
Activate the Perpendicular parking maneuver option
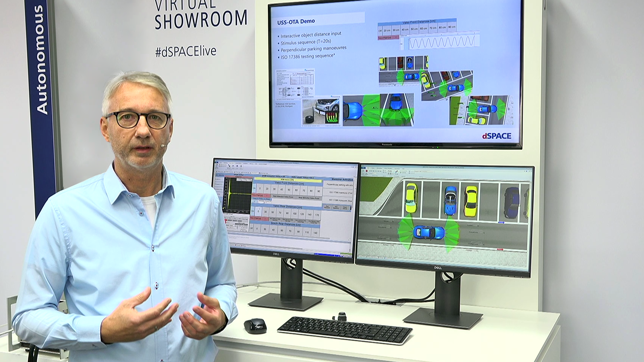(x=338, y=185)
